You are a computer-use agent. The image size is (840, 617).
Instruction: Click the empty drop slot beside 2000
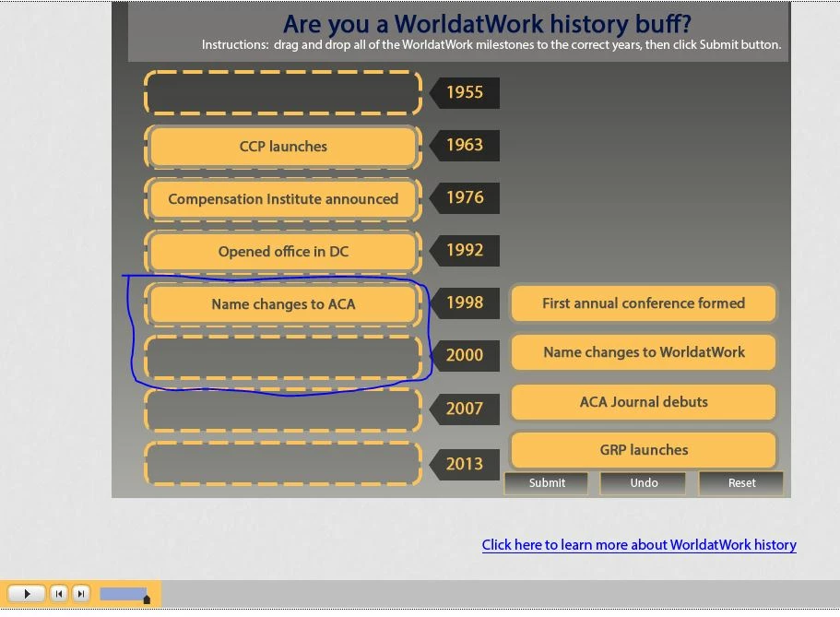(x=283, y=357)
